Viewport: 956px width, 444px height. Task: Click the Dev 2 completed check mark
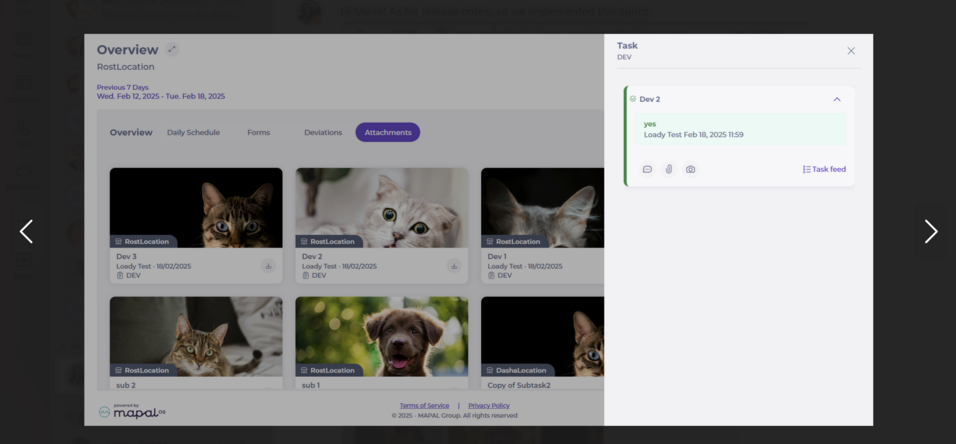coord(633,99)
